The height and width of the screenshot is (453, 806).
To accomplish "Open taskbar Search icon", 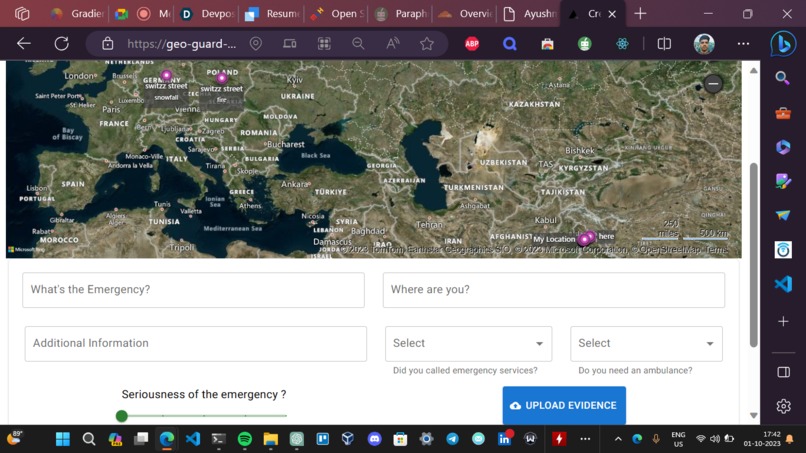I will point(88,439).
